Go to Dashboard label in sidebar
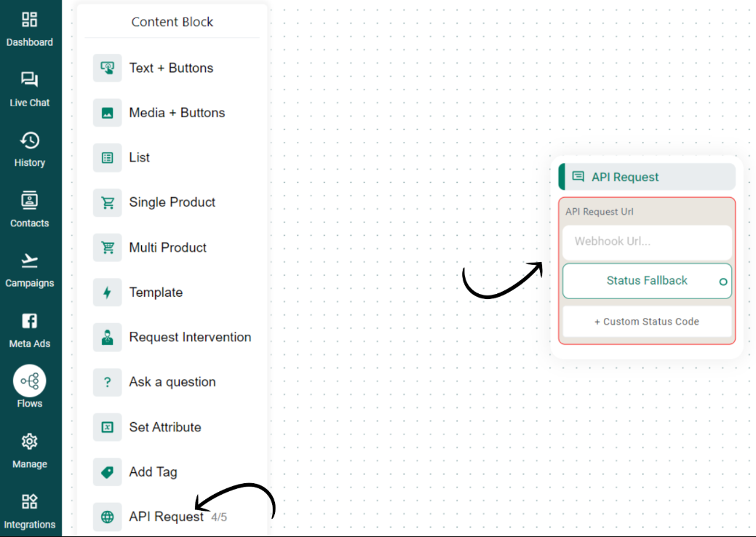 pos(29,42)
